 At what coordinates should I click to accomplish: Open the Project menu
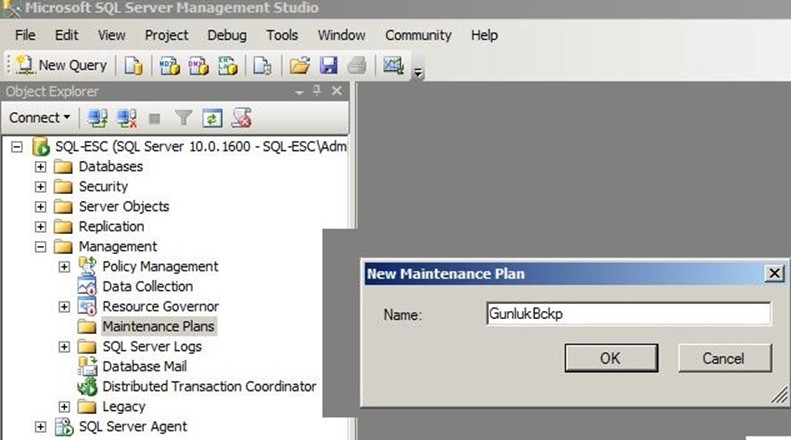tap(166, 35)
